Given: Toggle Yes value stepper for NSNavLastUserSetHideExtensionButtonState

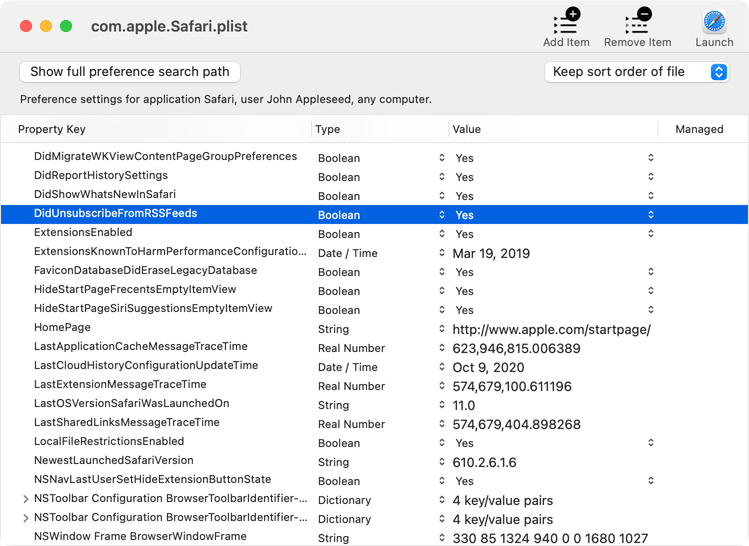Looking at the screenshot, I should [651, 481].
